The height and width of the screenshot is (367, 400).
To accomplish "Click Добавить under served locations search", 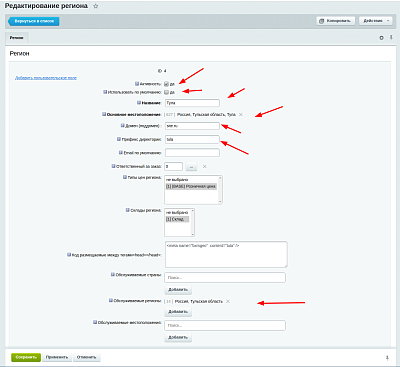I will coord(178,337).
